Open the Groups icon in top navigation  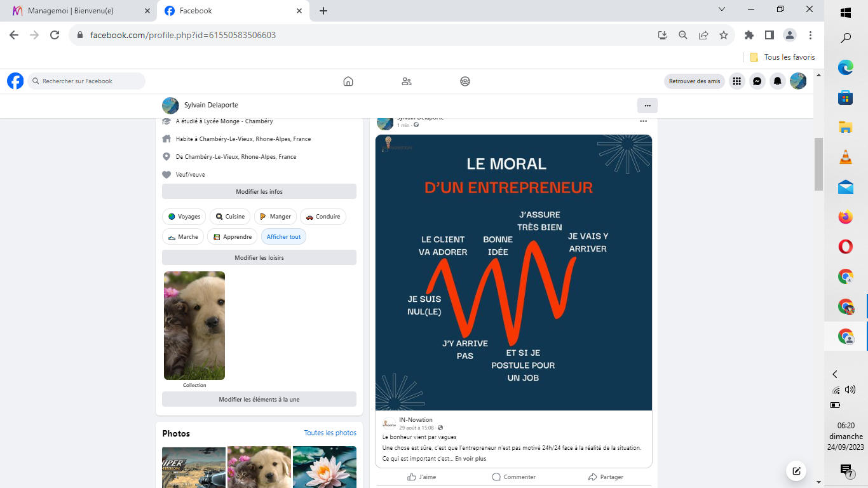click(x=465, y=81)
